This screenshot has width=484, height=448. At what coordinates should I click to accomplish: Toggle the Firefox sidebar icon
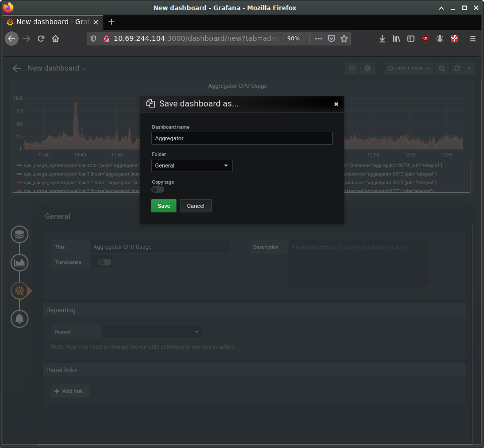coord(411,39)
